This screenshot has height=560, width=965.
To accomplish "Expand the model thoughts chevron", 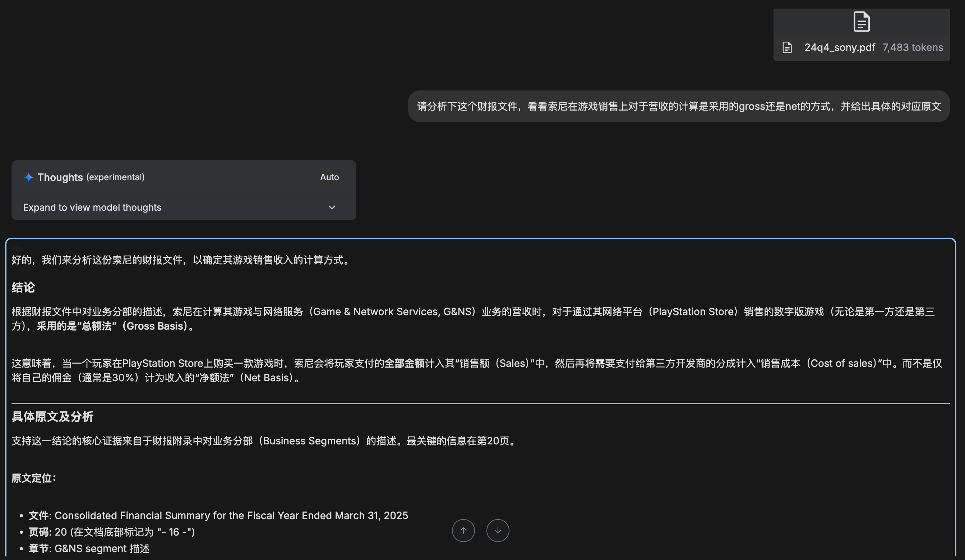I will (x=332, y=207).
